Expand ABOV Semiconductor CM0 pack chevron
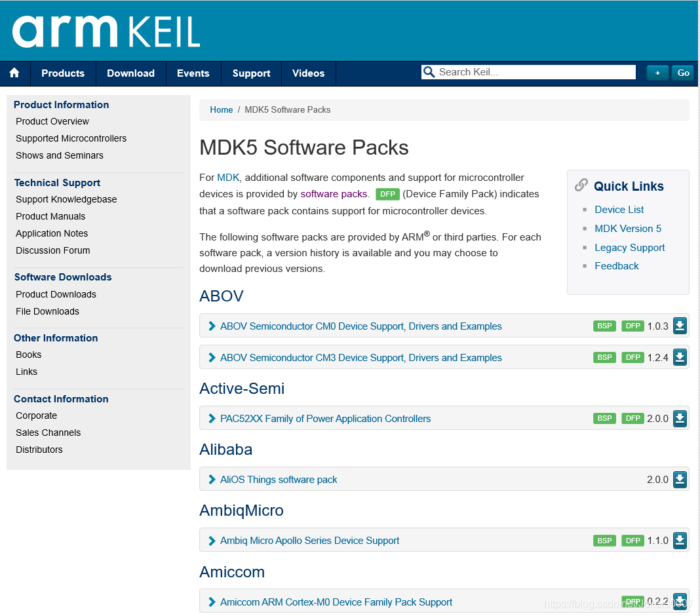The height and width of the screenshot is (616, 700). pos(212,326)
